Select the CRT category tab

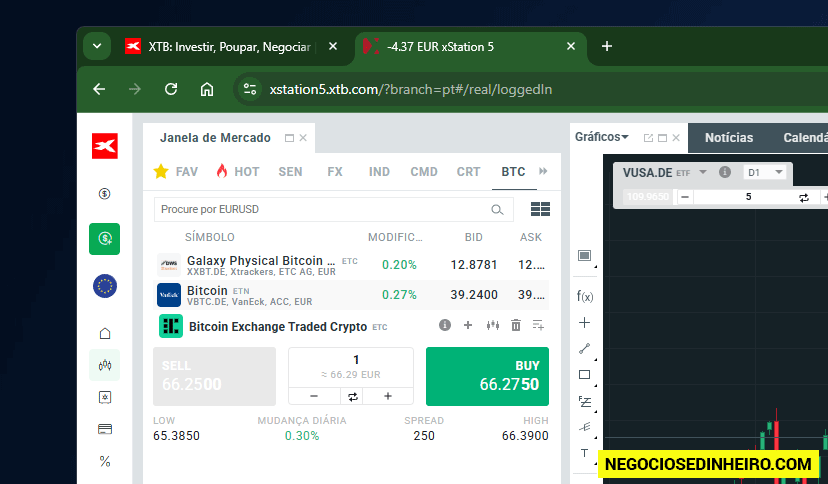coord(468,172)
